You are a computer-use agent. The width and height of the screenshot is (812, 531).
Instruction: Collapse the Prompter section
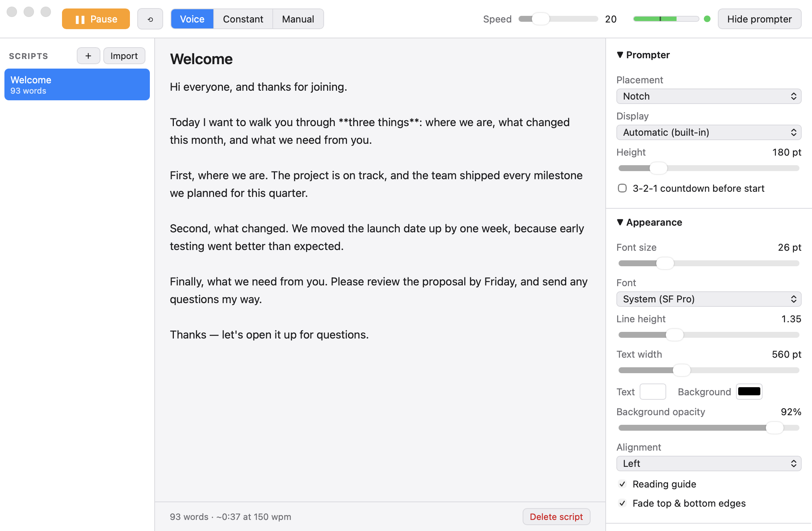click(643, 55)
